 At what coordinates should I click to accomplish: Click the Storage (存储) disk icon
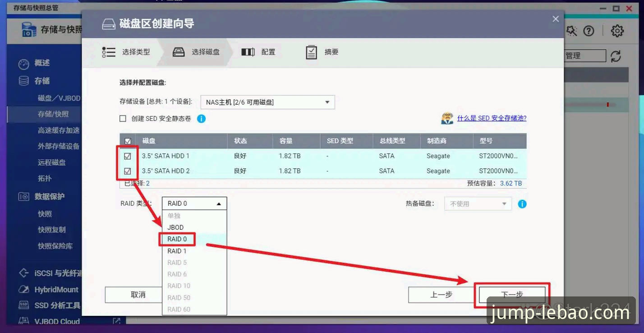click(x=23, y=81)
